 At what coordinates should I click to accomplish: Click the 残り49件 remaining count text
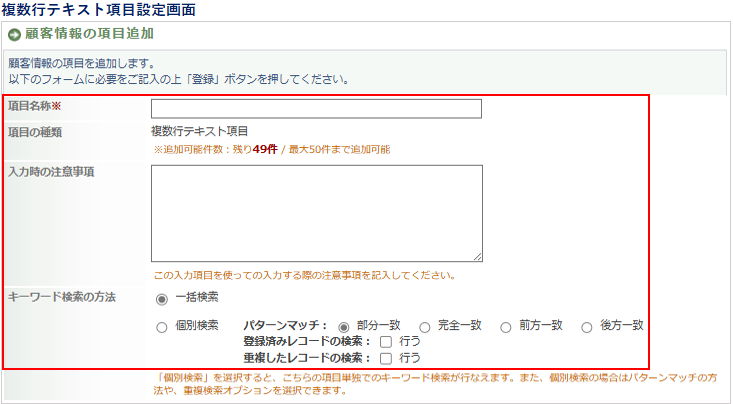pyautogui.click(x=255, y=149)
